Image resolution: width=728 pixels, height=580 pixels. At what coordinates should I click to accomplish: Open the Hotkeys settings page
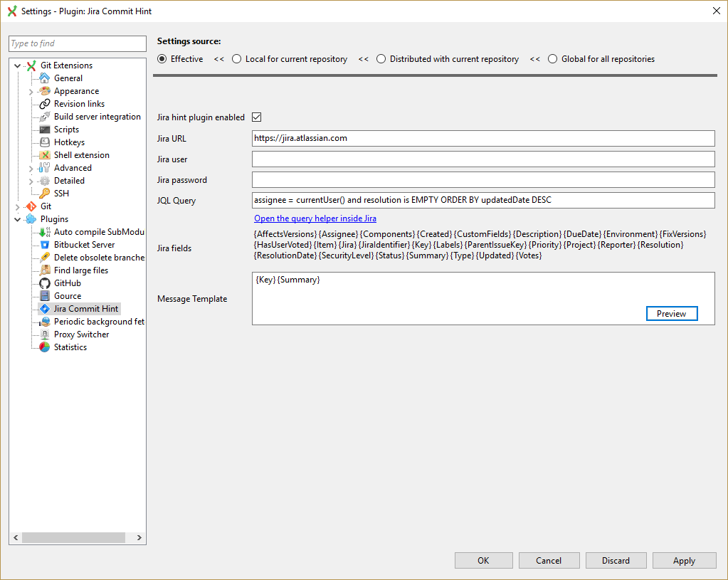pyautogui.click(x=69, y=142)
